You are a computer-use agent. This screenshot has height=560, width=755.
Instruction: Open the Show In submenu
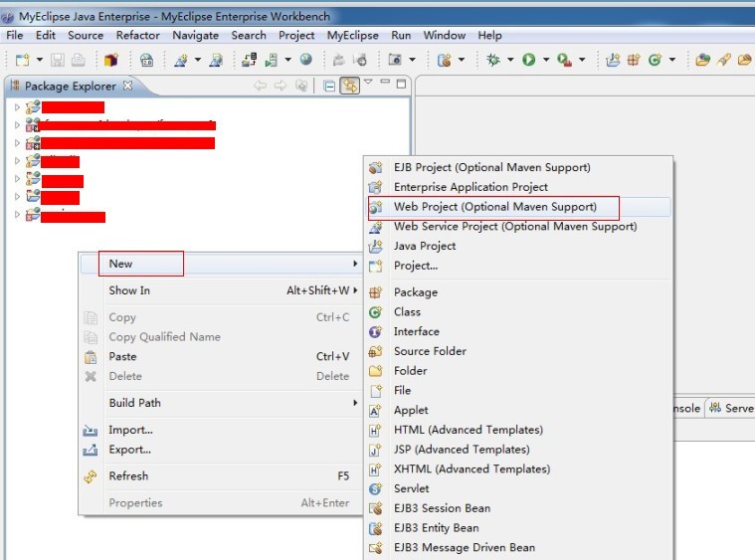click(x=221, y=290)
